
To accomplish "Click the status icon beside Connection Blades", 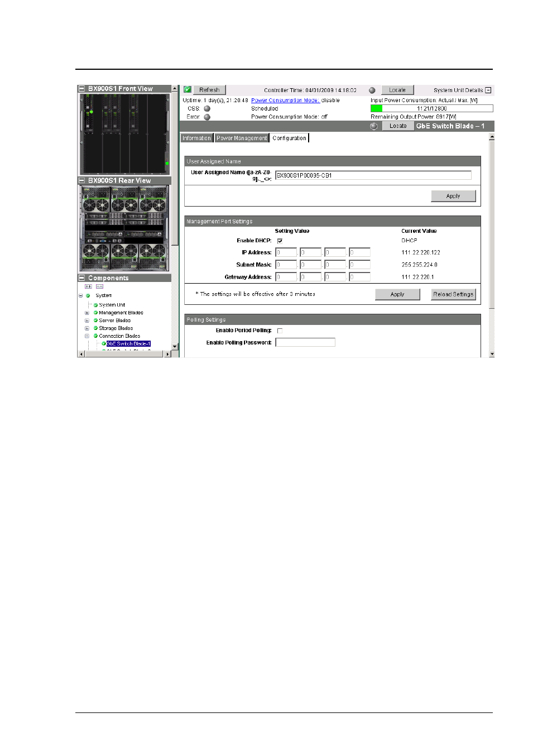I will pos(96,336).
